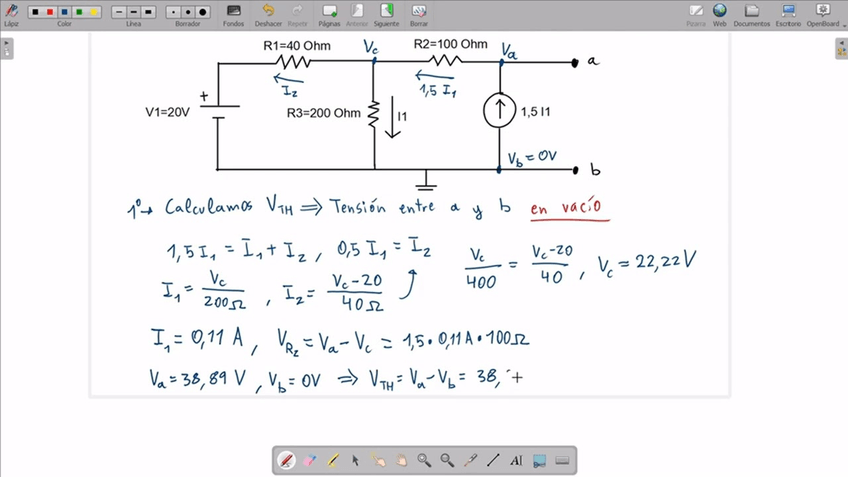Select the Pen tool in the stylus palette

[287, 460]
